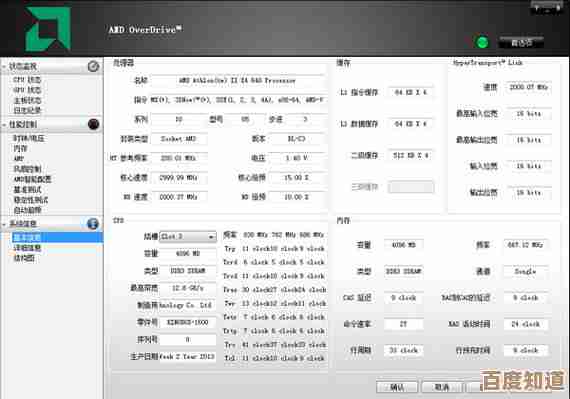Click the AMD OverDrive title text
This screenshot has width=570, height=399.
click(145, 29)
